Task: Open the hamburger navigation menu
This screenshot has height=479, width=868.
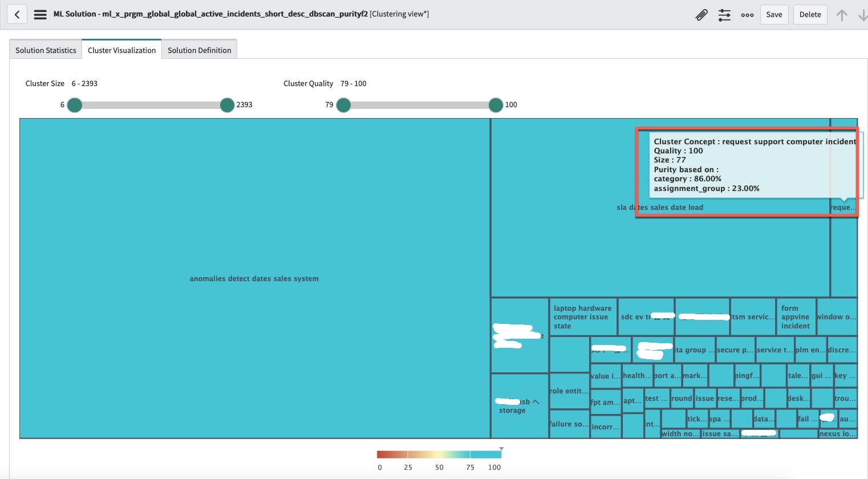Action: [40, 14]
